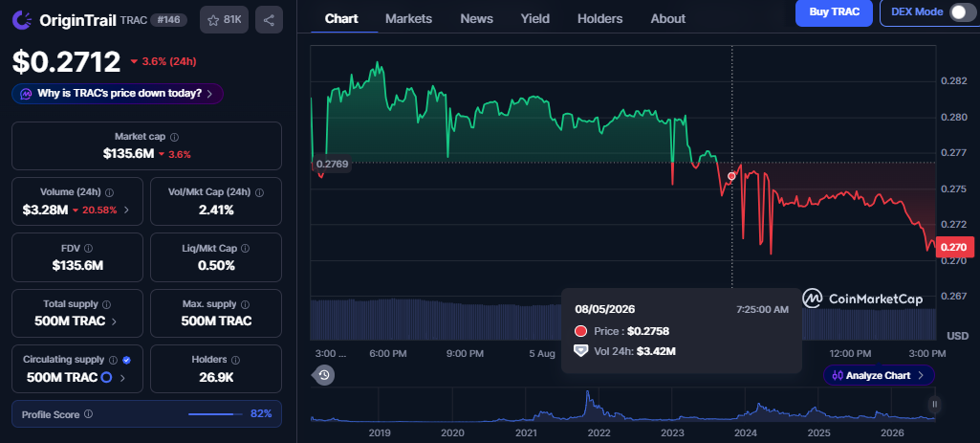980x443 pixels.
Task: Click the Market cap info icon
Action: pos(174,137)
